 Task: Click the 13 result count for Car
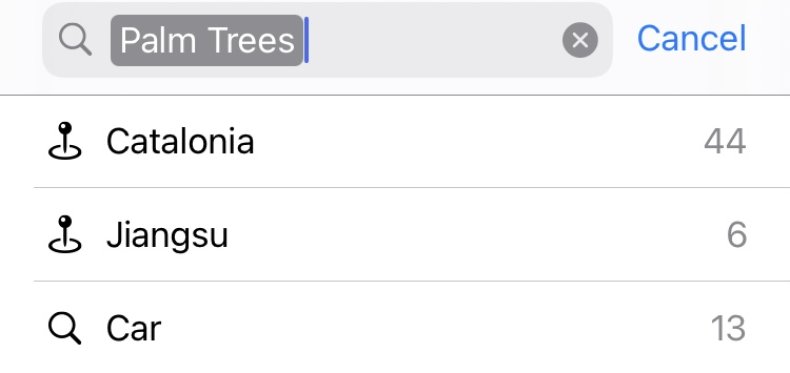pos(728,329)
